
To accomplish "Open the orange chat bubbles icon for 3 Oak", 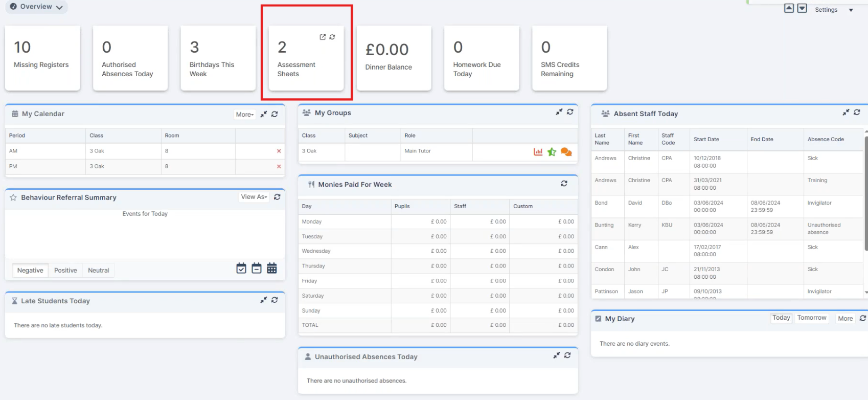I will click(x=566, y=152).
